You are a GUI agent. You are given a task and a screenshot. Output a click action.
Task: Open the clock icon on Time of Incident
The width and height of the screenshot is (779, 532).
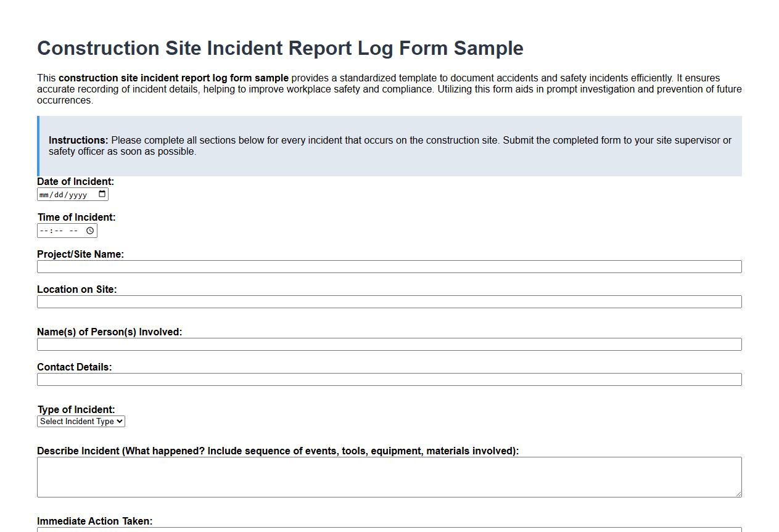pos(91,230)
